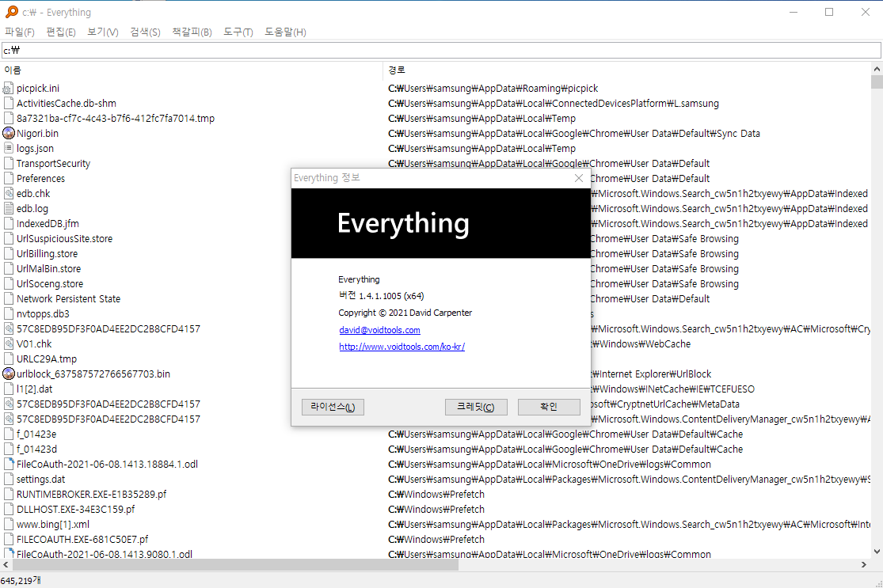883x588 pixels.
Task: Click the URLC29A.tmp file icon
Action: pyautogui.click(x=8, y=359)
